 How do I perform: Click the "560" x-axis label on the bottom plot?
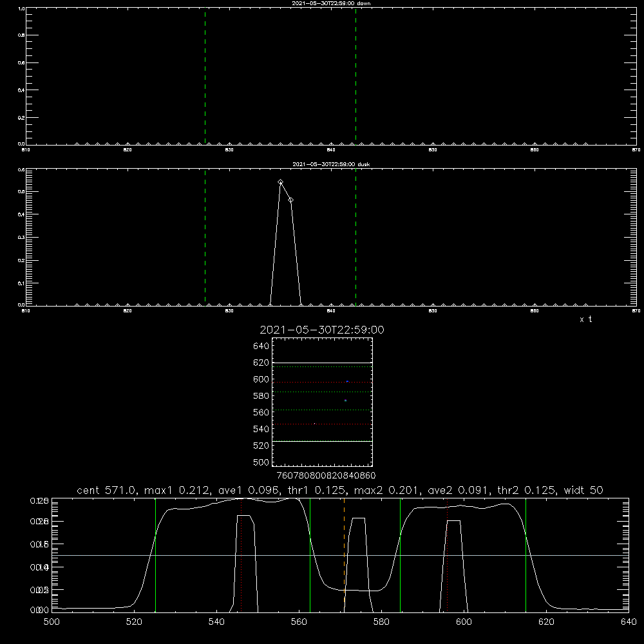click(x=299, y=622)
